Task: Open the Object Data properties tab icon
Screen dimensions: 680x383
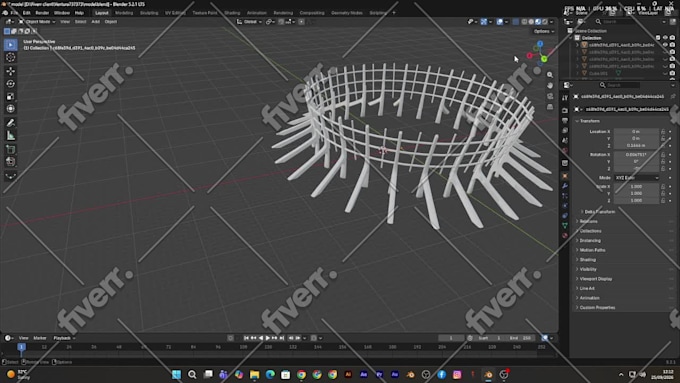Action: [x=565, y=225]
